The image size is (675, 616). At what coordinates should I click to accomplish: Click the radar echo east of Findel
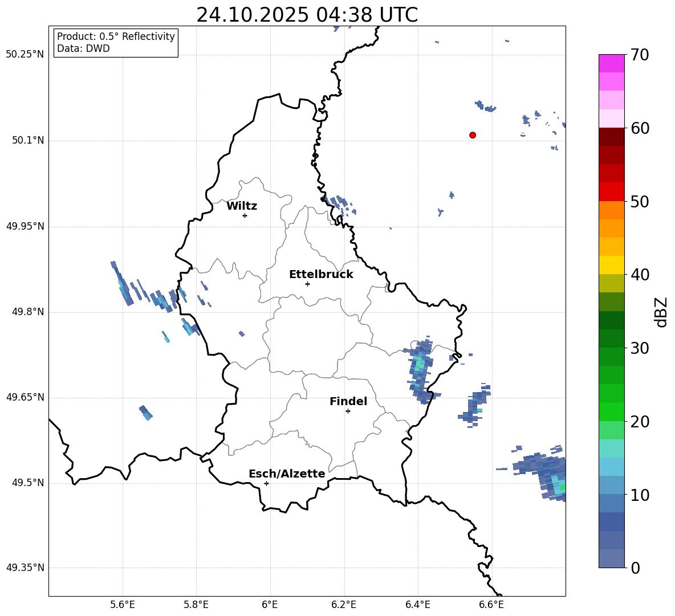tap(420, 369)
